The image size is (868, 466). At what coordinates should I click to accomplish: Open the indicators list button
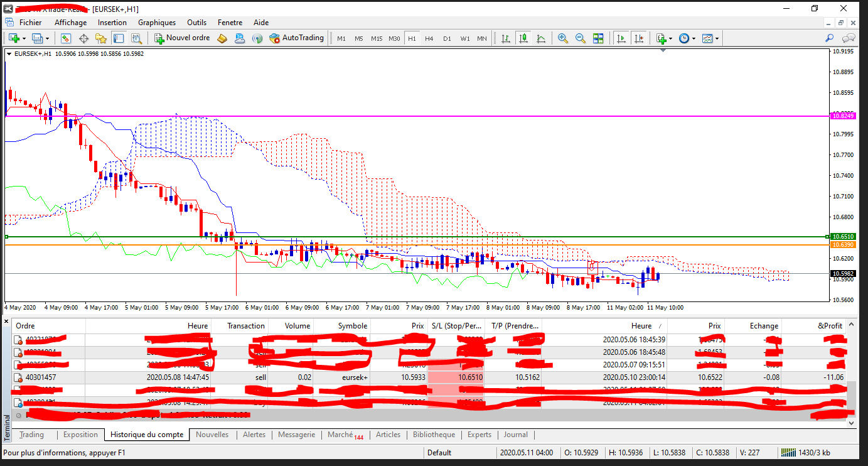tap(661, 38)
